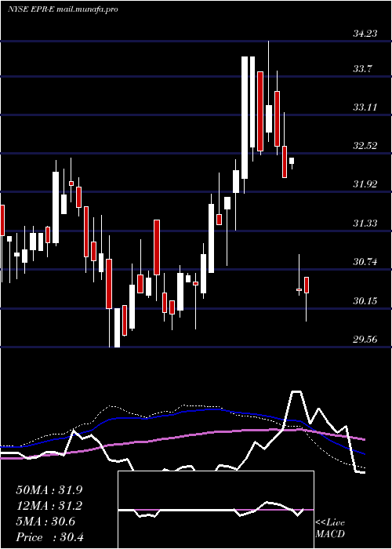Click the NYSE EPR-E mail.munafa.pro chart title
The height and width of the screenshot is (549, 392).
point(63,9)
